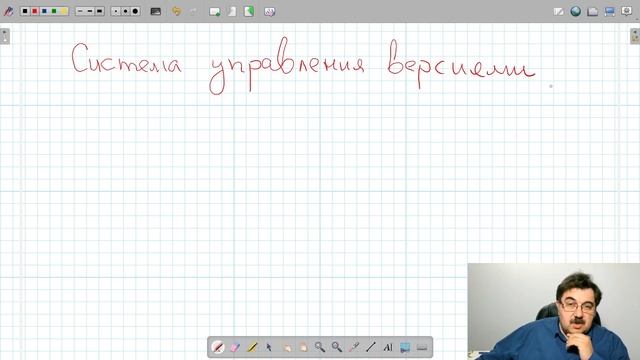The image size is (640, 360).
Task: Click the handwritten word "управления"
Action: 287,66
